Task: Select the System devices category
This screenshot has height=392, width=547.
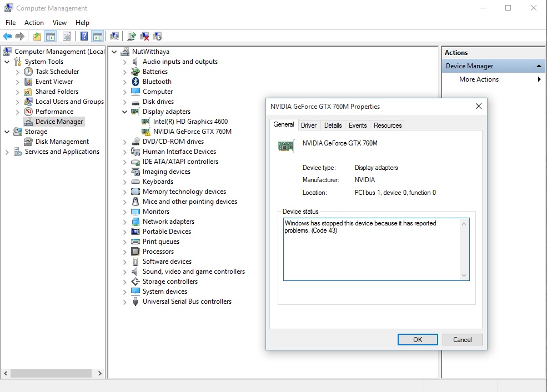Action: pos(165,292)
